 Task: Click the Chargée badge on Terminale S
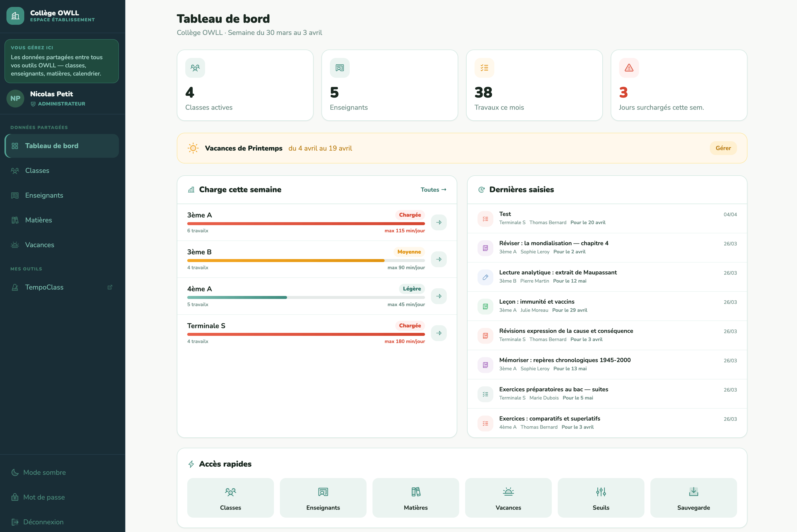410,326
